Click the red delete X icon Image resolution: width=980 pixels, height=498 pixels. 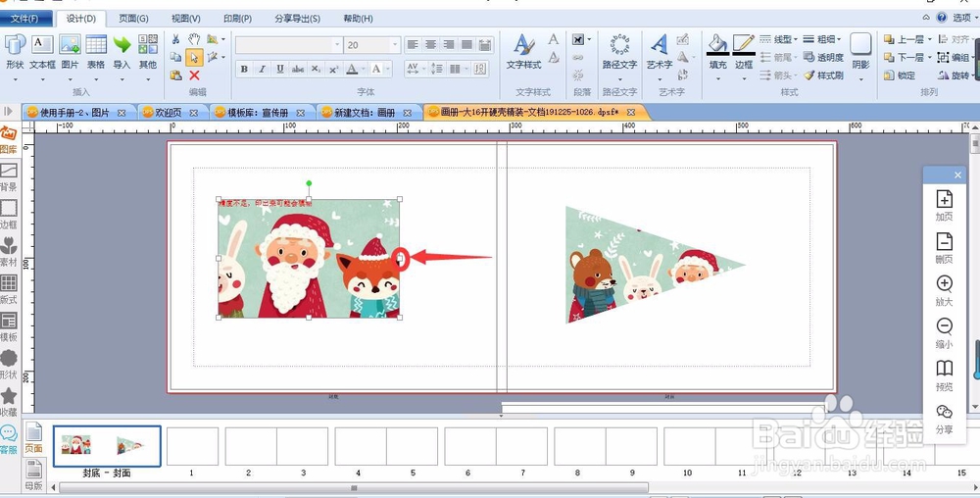click(x=194, y=75)
